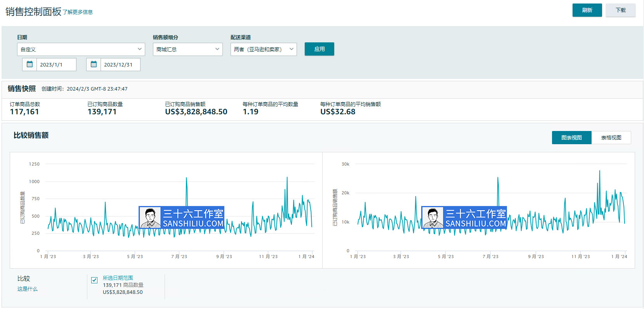Select the 已订购商品数量 value 139,171

pos(102,112)
